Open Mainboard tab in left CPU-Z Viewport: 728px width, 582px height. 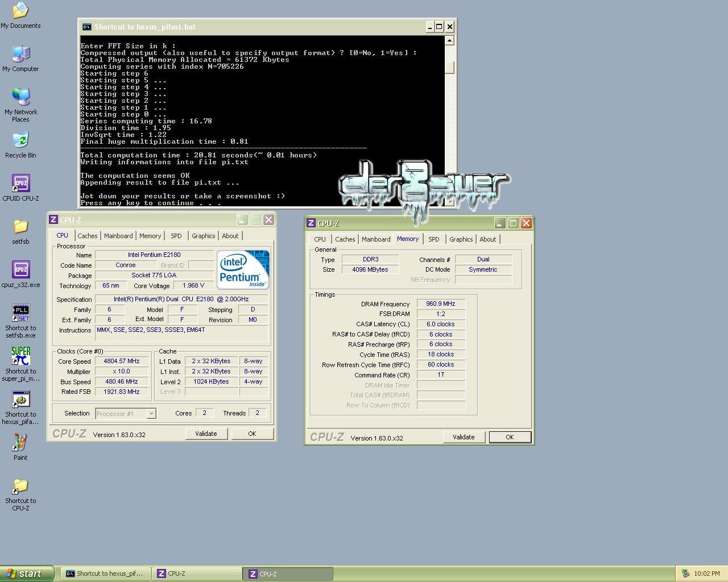coord(118,236)
